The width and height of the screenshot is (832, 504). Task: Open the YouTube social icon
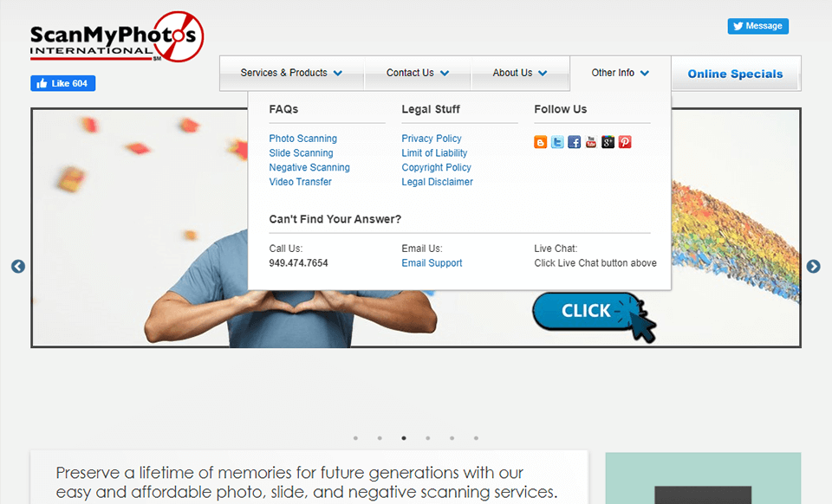click(x=591, y=142)
